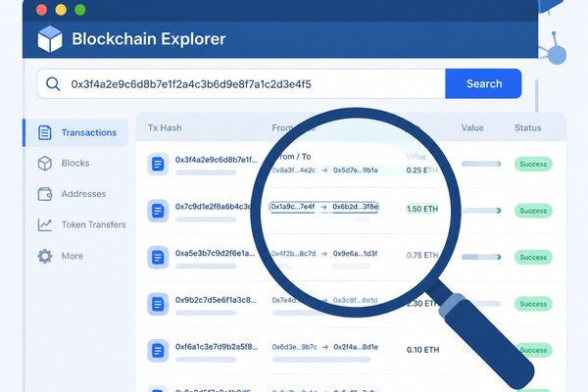
Task: Click the search address input field
Action: tap(241, 83)
